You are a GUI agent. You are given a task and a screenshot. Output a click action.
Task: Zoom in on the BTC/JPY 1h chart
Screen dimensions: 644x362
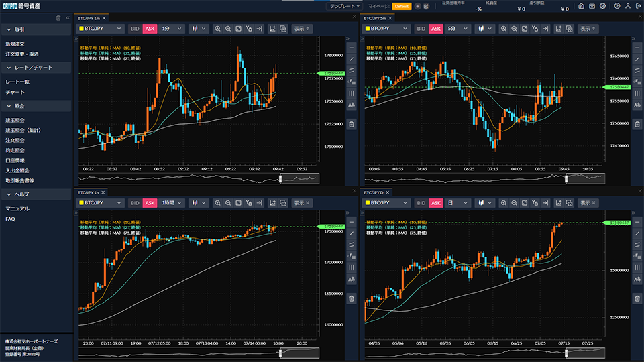[x=217, y=203]
